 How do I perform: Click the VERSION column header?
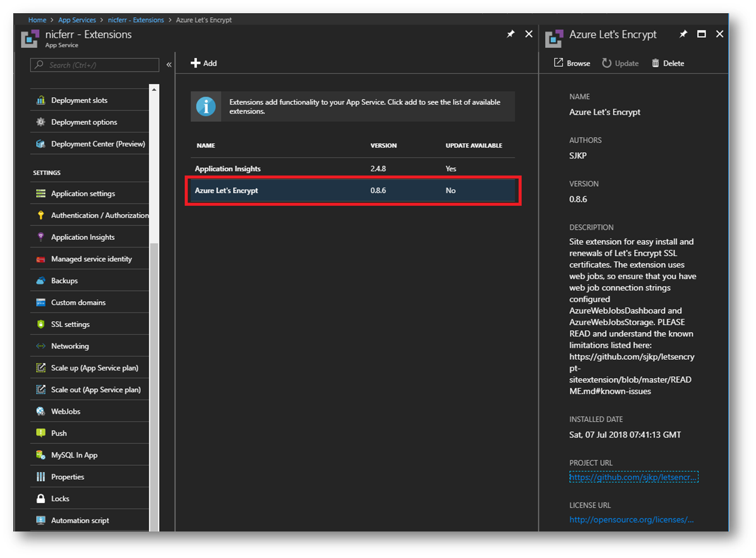pyautogui.click(x=383, y=146)
